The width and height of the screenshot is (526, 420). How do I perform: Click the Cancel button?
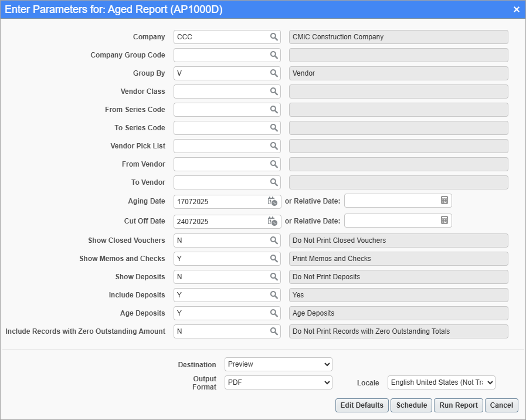501,405
